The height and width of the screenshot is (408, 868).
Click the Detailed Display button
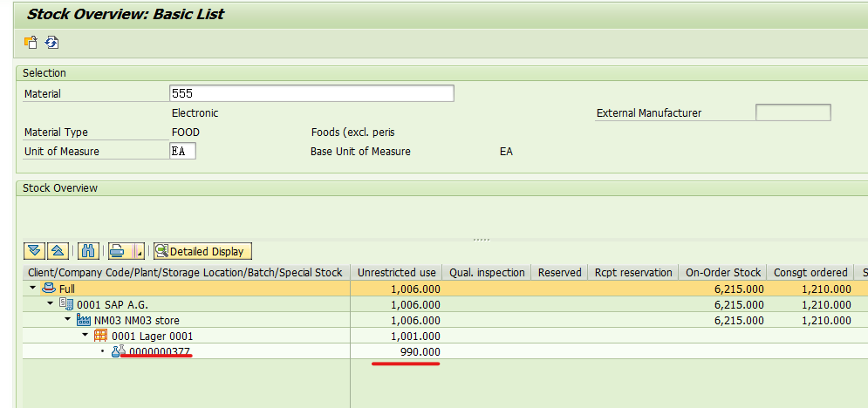coord(202,252)
